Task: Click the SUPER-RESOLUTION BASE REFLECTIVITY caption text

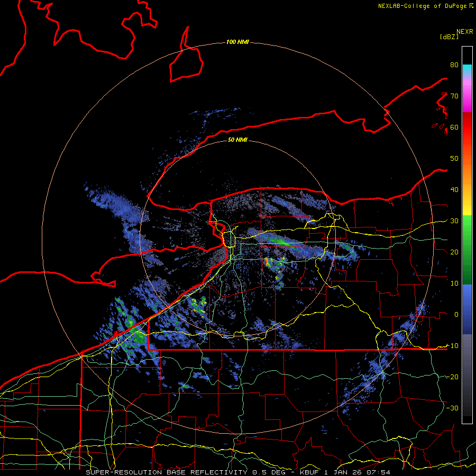Action: (167, 472)
